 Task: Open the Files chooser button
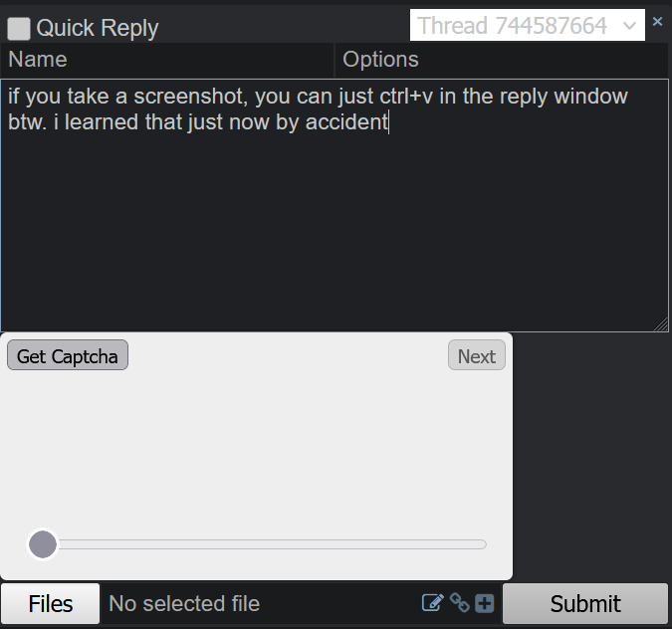pos(50,604)
